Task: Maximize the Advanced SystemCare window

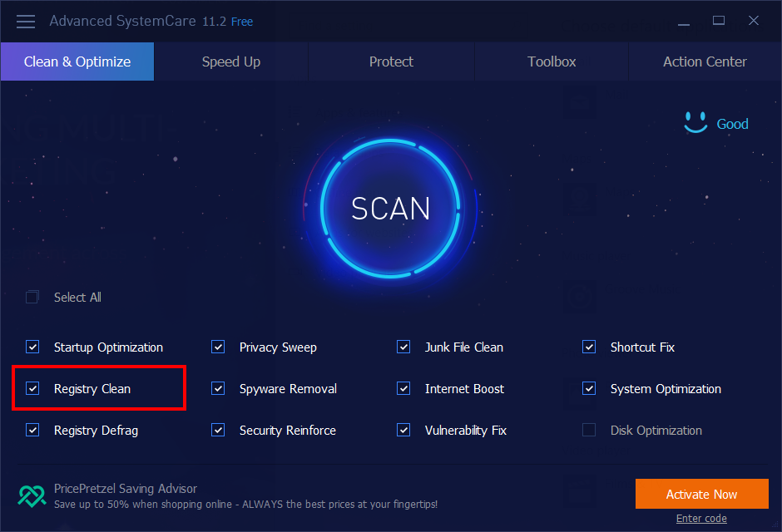Action: [x=719, y=22]
